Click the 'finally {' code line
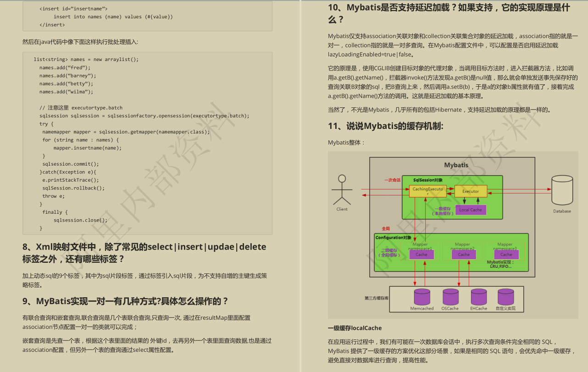Screen dimensions: 588x372 (x=55, y=212)
